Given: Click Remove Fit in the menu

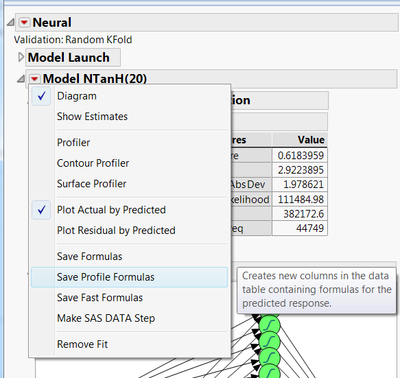Looking at the screenshot, I should point(130,344).
